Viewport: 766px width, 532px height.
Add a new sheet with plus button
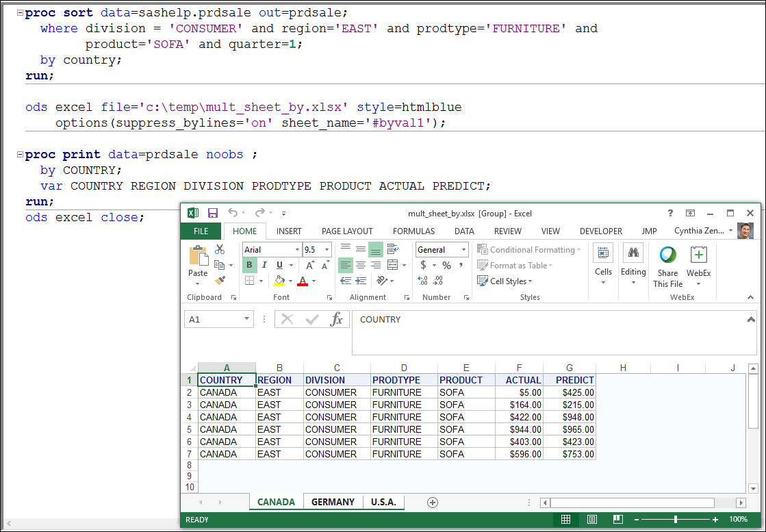pyautogui.click(x=432, y=502)
